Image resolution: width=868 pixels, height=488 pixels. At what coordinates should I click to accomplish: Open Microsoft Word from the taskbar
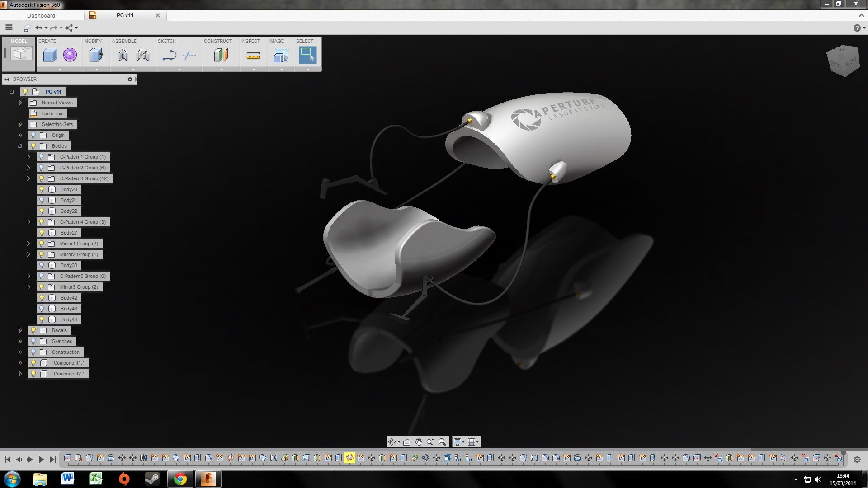pyautogui.click(x=68, y=479)
